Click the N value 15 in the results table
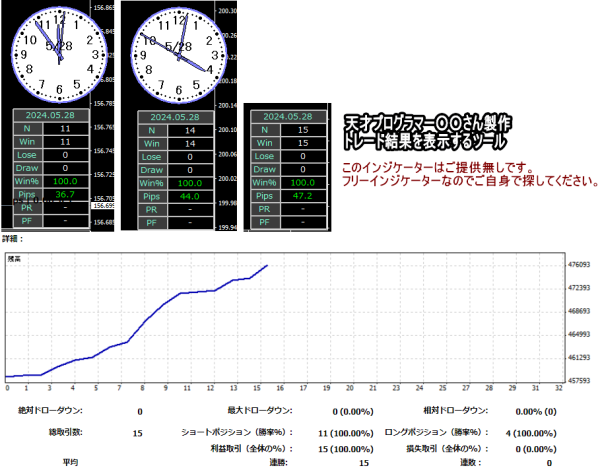Screen dimensions: 600x470 tap(303, 130)
